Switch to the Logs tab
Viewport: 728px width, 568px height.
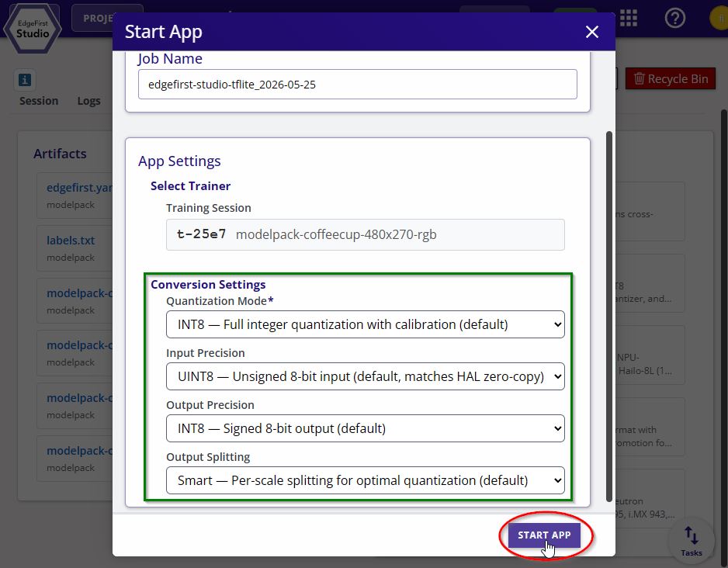pos(88,101)
